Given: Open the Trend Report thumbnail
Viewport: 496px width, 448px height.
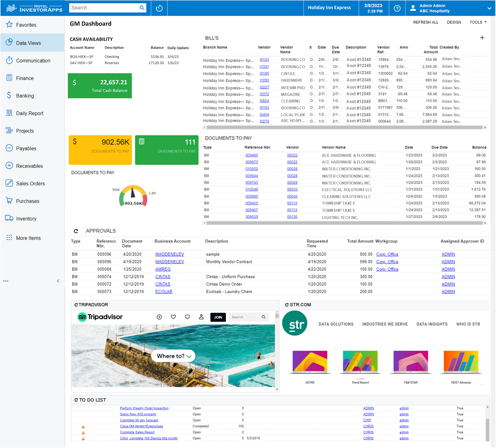Looking at the screenshot, I should tap(360, 362).
